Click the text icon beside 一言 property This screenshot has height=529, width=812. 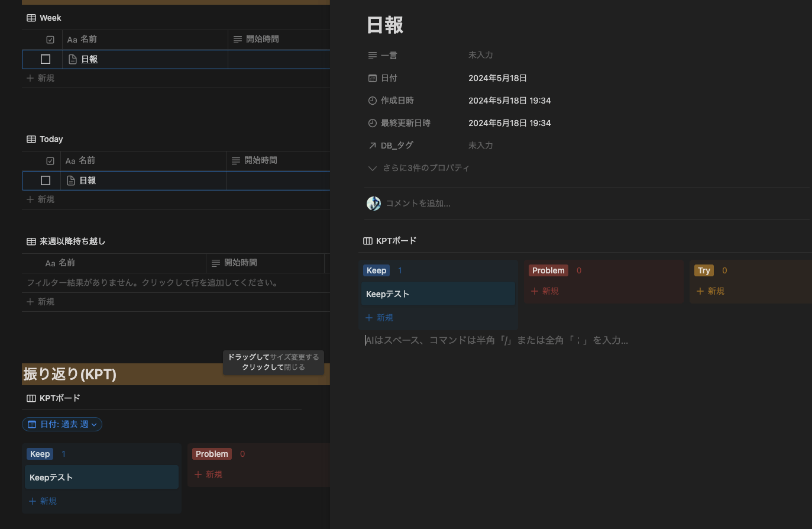pyautogui.click(x=372, y=55)
